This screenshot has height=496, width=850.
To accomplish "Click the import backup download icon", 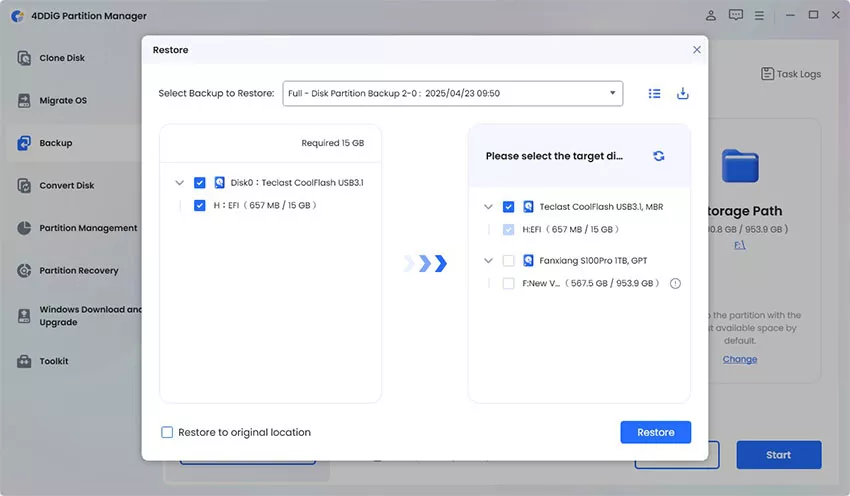I will tap(682, 93).
